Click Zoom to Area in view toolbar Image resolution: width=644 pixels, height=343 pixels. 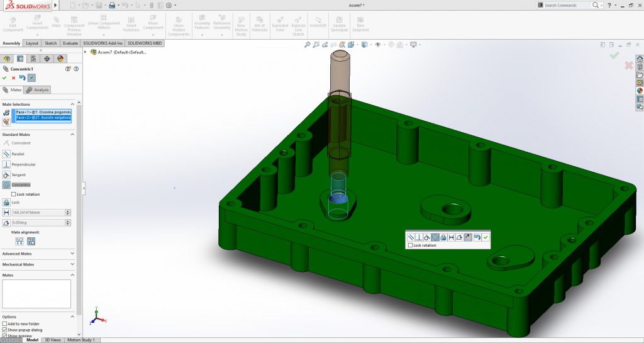tap(316, 44)
